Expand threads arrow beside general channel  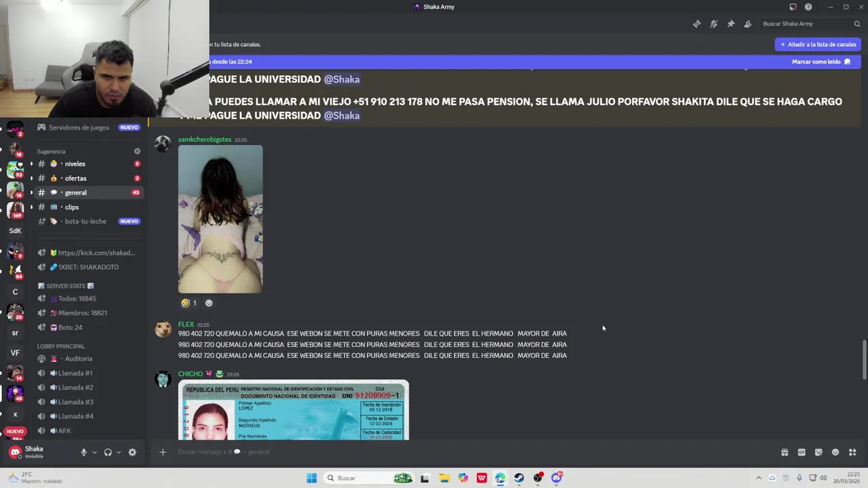tap(31, 192)
